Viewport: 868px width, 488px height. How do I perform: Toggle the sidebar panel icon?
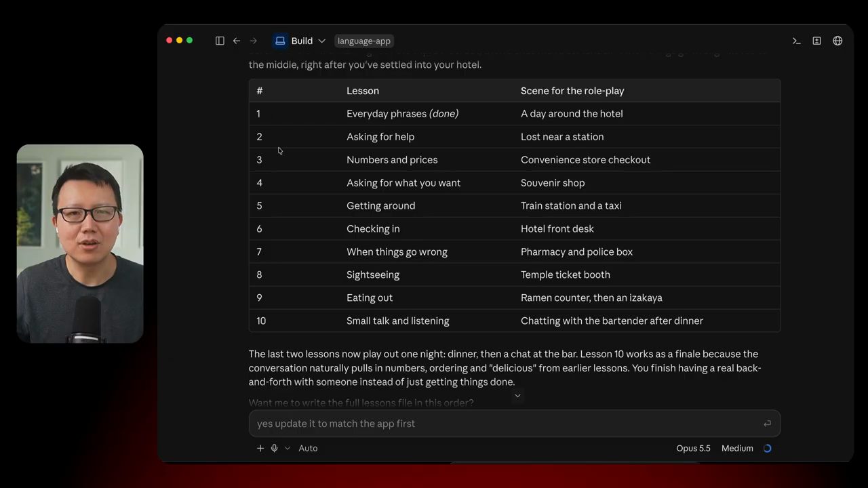[220, 41]
